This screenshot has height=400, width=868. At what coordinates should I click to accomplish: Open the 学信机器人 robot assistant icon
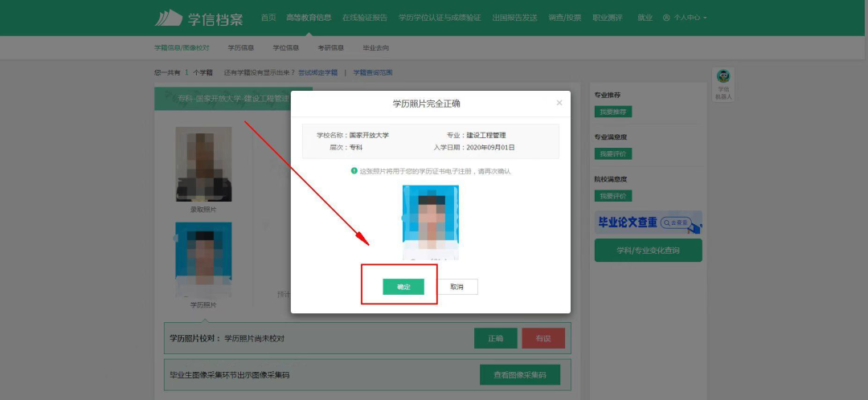pyautogui.click(x=723, y=84)
